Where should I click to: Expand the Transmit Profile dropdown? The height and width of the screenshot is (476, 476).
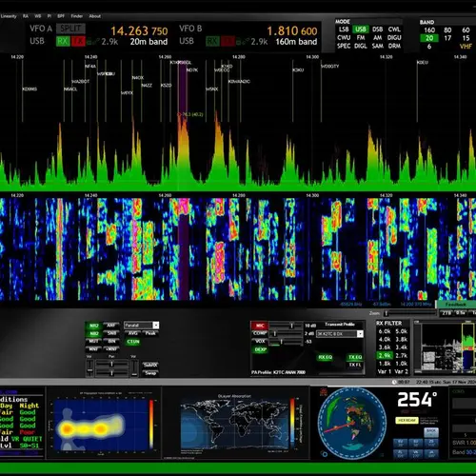pyautogui.click(x=340, y=334)
